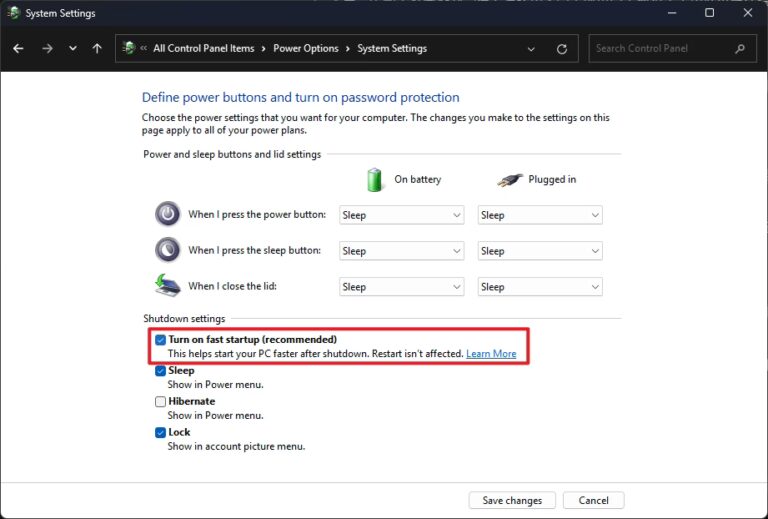768x519 pixels.
Task: Open close the lid On battery dropdown
Action: tap(402, 287)
